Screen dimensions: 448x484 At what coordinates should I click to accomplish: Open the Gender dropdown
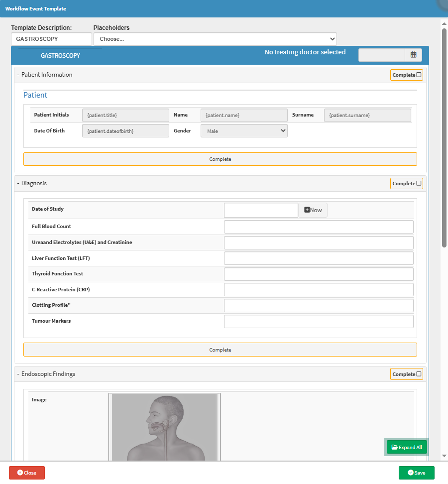[244, 131]
